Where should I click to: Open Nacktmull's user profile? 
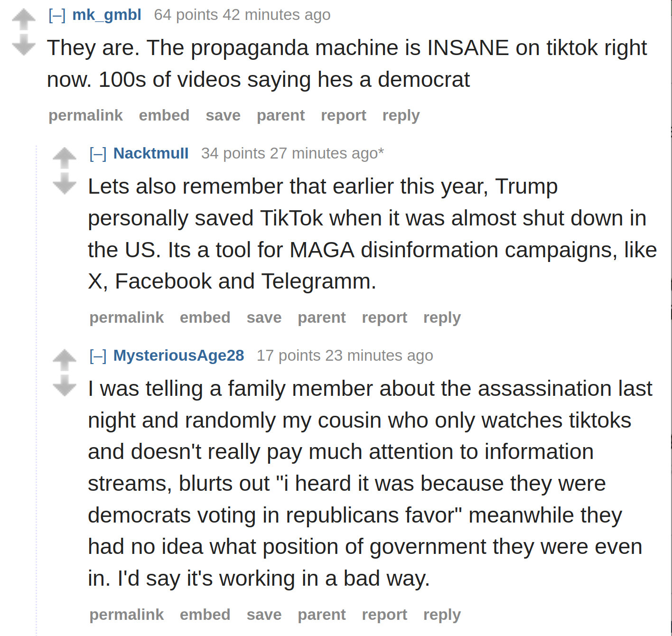tap(151, 153)
